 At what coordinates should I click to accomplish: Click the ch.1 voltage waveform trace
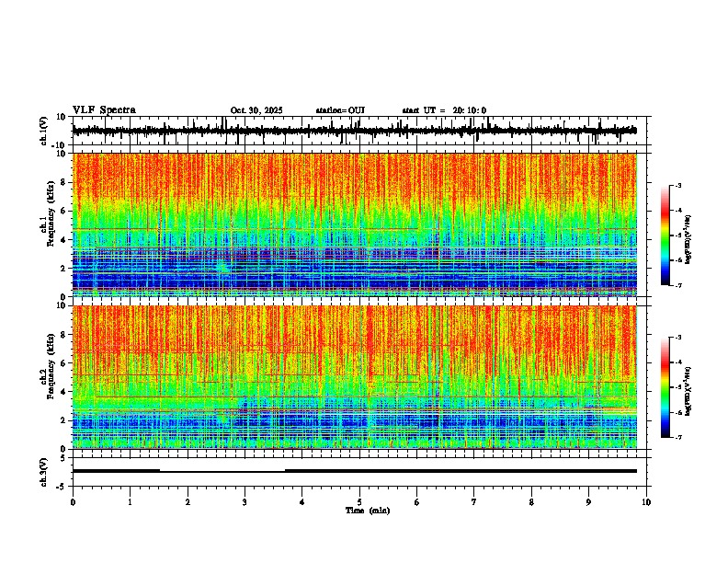354,131
